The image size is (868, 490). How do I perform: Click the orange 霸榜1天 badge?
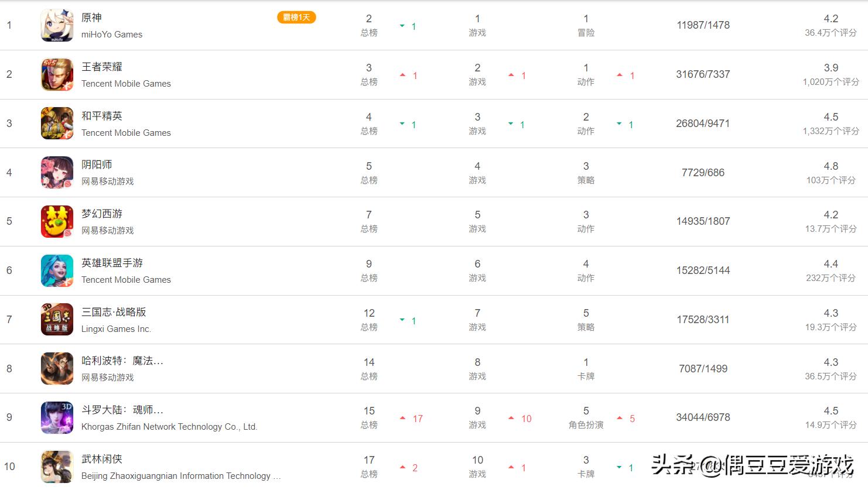coord(296,18)
